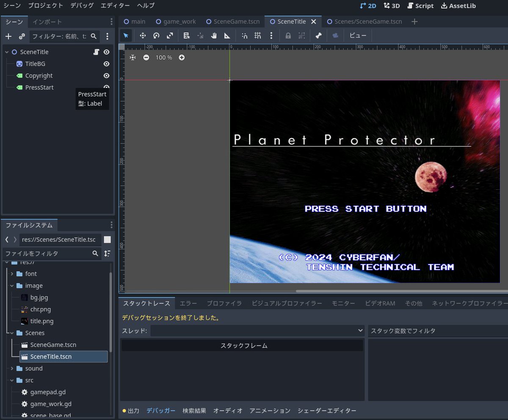Image resolution: width=508 pixels, height=420 pixels.
Task: Center the view using the center icon
Action: 133,57
